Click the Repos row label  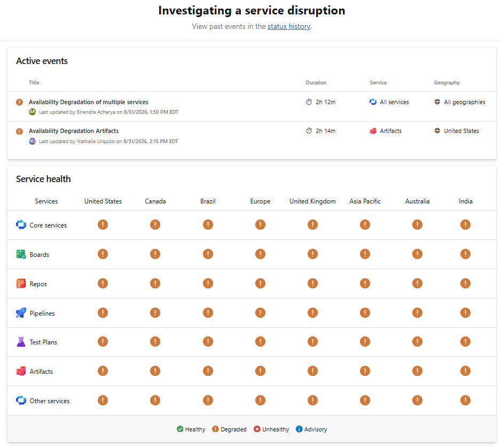[x=38, y=284]
